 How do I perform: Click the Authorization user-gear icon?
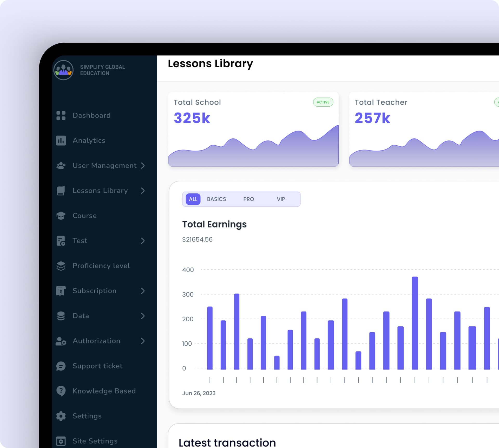click(61, 341)
